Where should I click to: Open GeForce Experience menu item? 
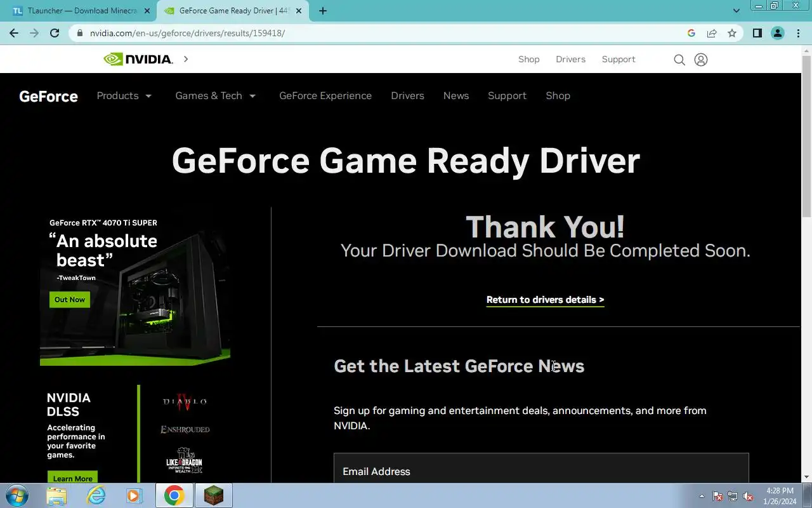(325, 96)
